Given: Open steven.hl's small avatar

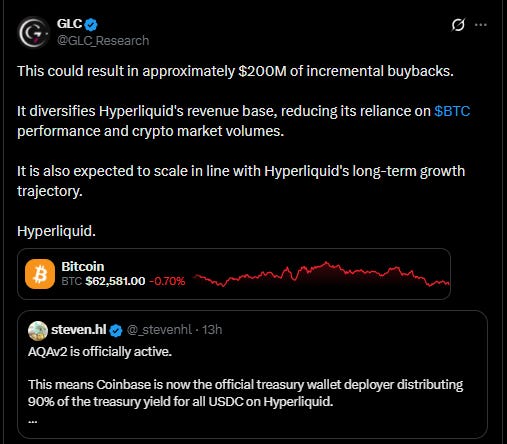Looking at the screenshot, I should click(38, 330).
